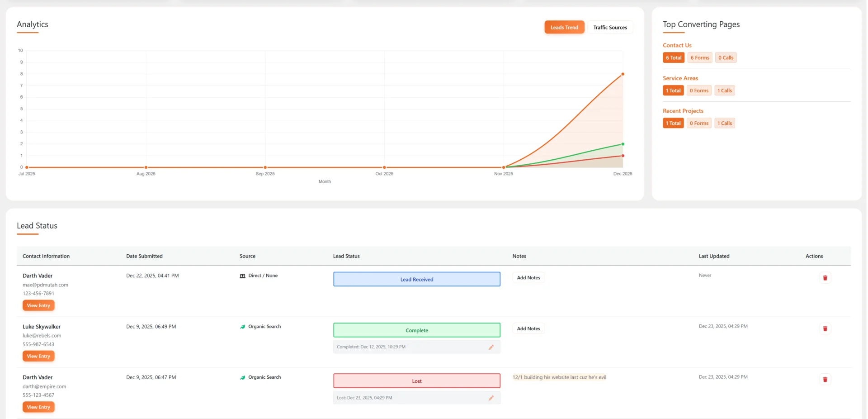Add Notes to the Lead Received entry
The height and width of the screenshot is (419, 868).
point(528,277)
